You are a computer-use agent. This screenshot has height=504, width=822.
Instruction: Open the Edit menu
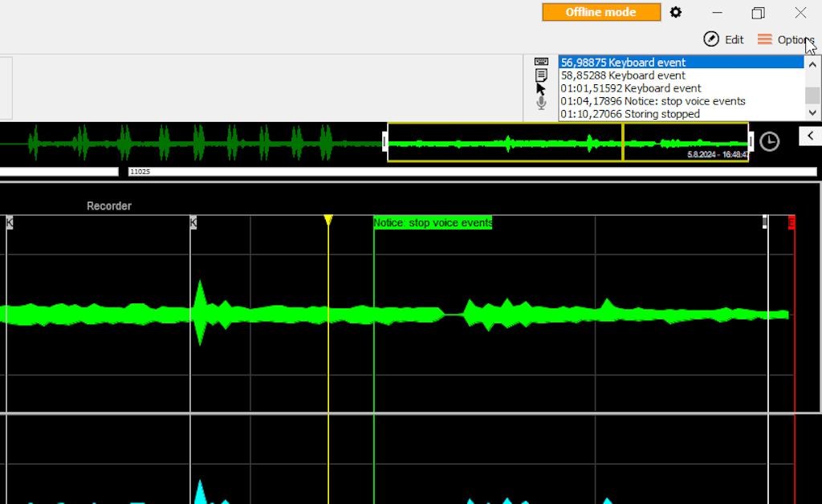point(723,39)
